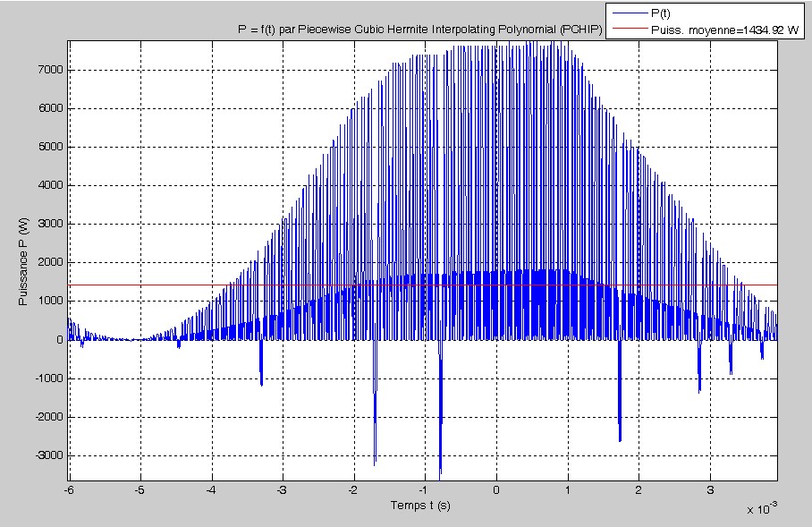This screenshot has height=527, width=812.
Task: Click the x-axis zero tick label
Action: pos(496,489)
